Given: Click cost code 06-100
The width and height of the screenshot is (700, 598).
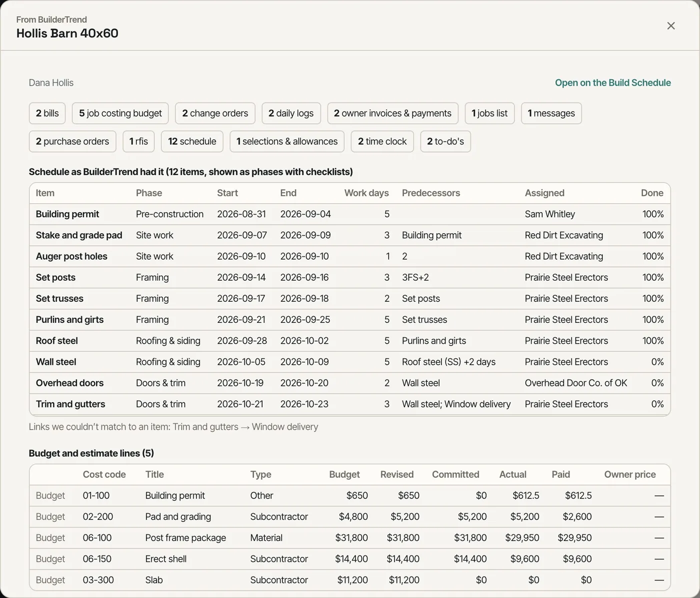Looking at the screenshot, I should tap(97, 537).
